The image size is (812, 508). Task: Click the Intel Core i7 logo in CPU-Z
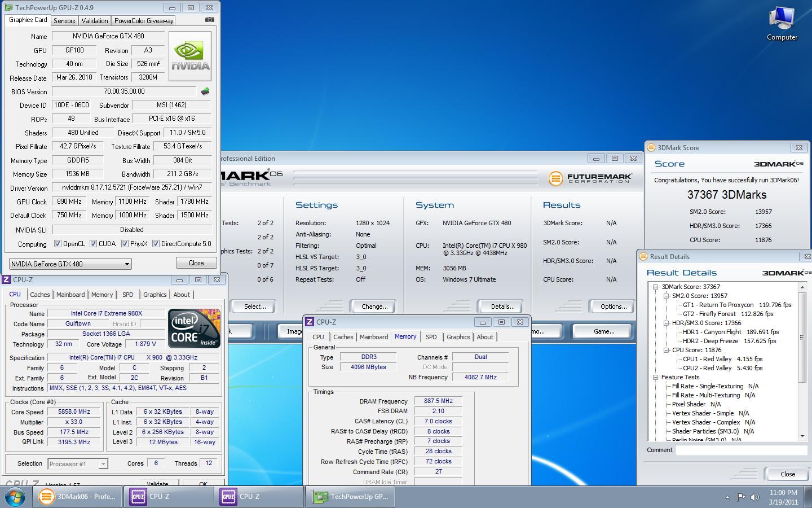click(x=194, y=328)
